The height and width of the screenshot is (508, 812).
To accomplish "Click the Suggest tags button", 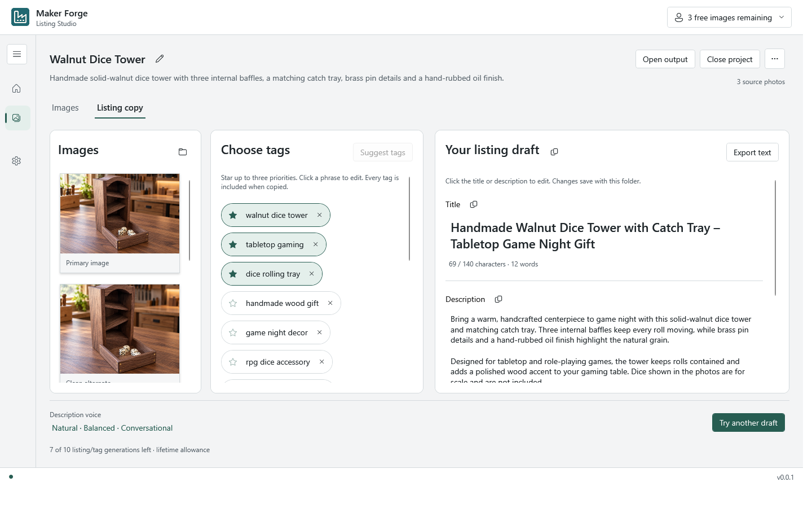I will [x=383, y=152].
